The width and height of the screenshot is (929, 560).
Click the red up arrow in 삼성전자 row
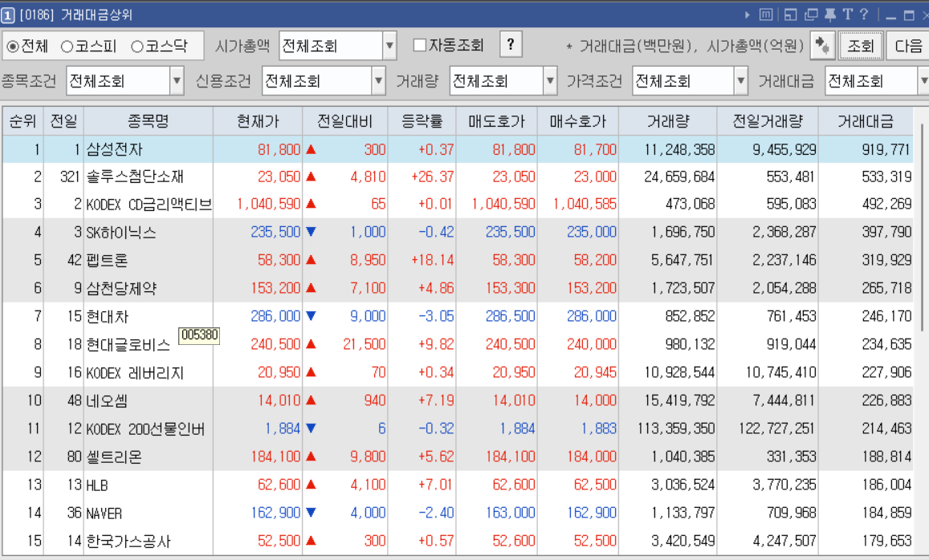tap(311, 150)
